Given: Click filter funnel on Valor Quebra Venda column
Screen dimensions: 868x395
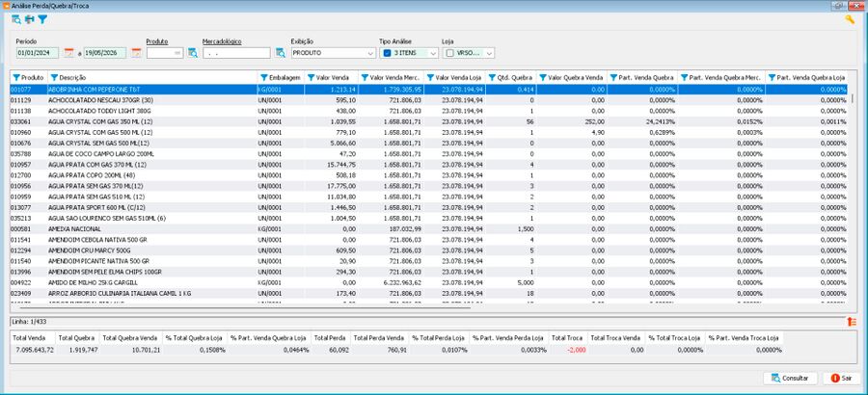Looking at the screenshot, I should coord(542,78).
